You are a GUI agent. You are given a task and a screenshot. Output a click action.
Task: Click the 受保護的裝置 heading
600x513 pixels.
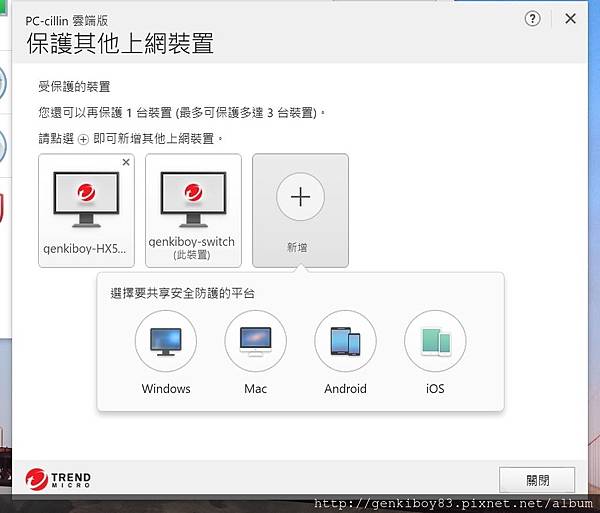[74, 86]
